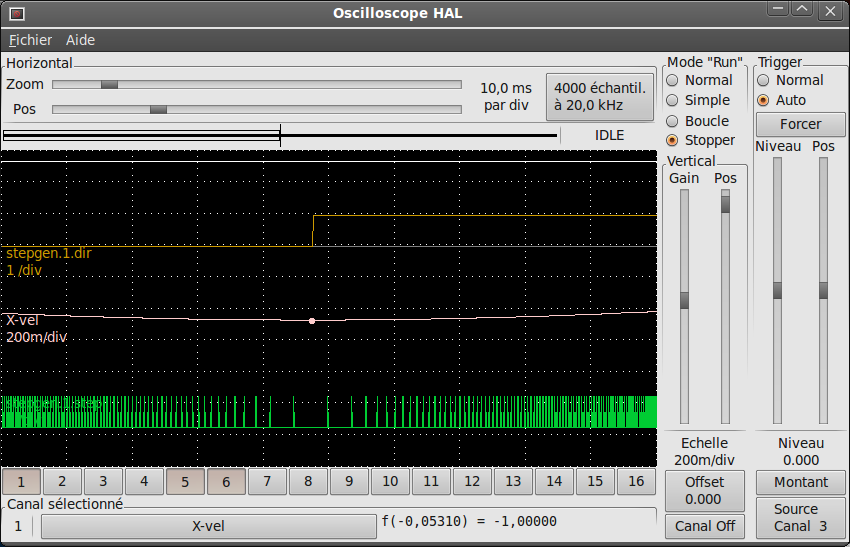Viewport: 850px width, 547px height.
Task: Click the Echelle 200m/div readout
Action: point(704,452)
